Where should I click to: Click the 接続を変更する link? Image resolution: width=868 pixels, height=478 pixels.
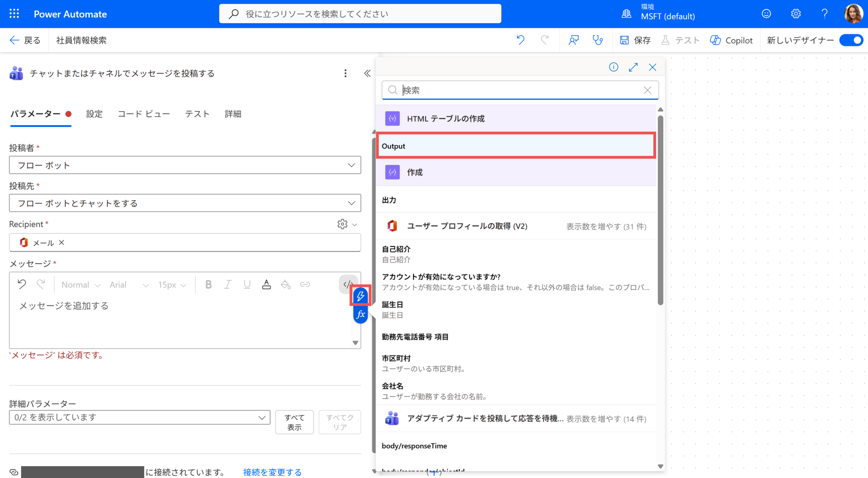(272, 472)
